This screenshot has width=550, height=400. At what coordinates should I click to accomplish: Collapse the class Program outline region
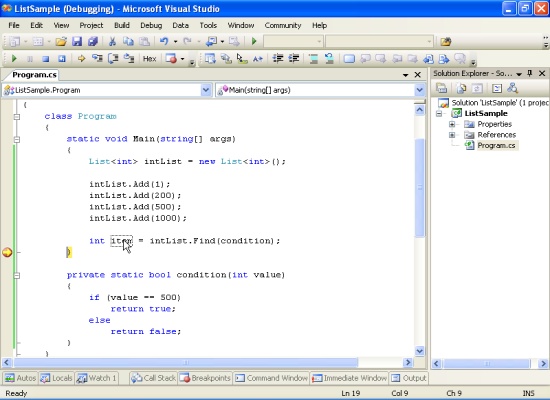16,116
